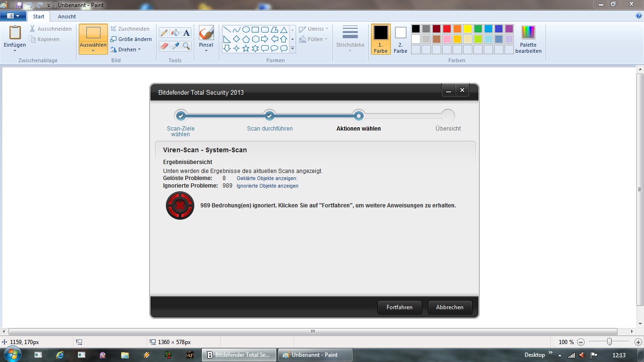Open Drehen rotate dropdown
Viewport: 644px width, 362px height.
(x=125, y=49)
